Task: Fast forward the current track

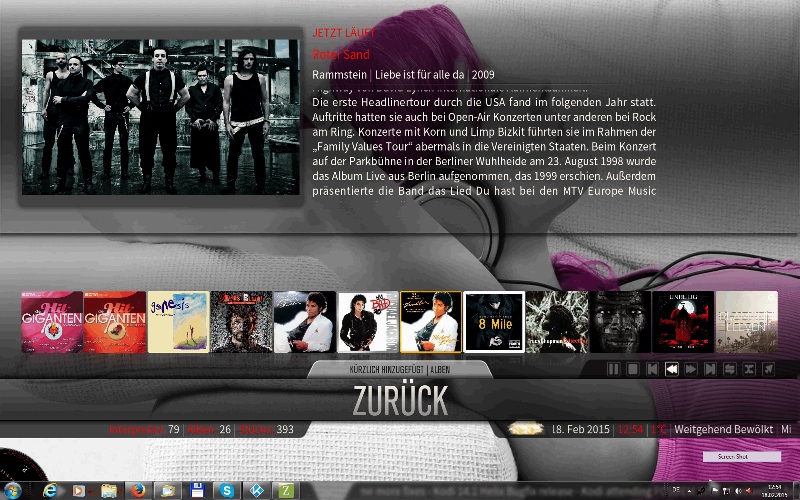Action: pyautogui.click(x=691, y=369)
